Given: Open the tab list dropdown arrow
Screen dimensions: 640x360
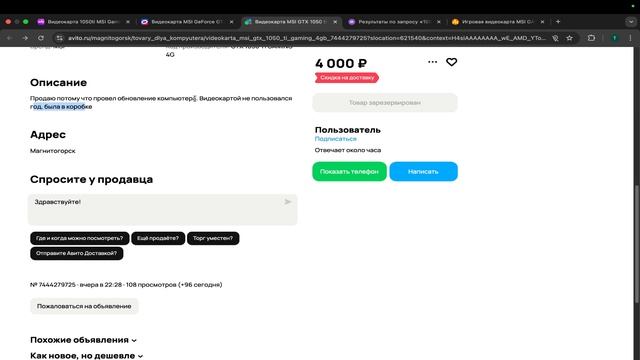Looking at the screenshot, I should [631, 22].
